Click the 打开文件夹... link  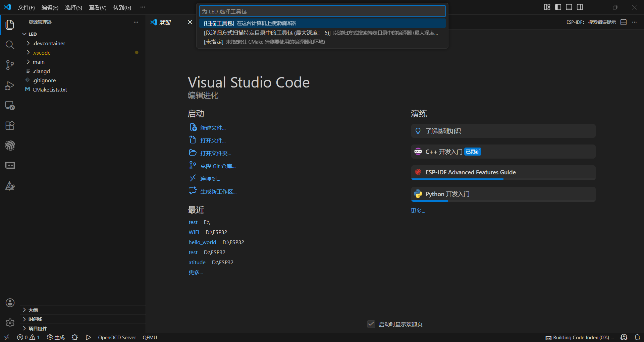pyautogui.click(x=216, y=153)
